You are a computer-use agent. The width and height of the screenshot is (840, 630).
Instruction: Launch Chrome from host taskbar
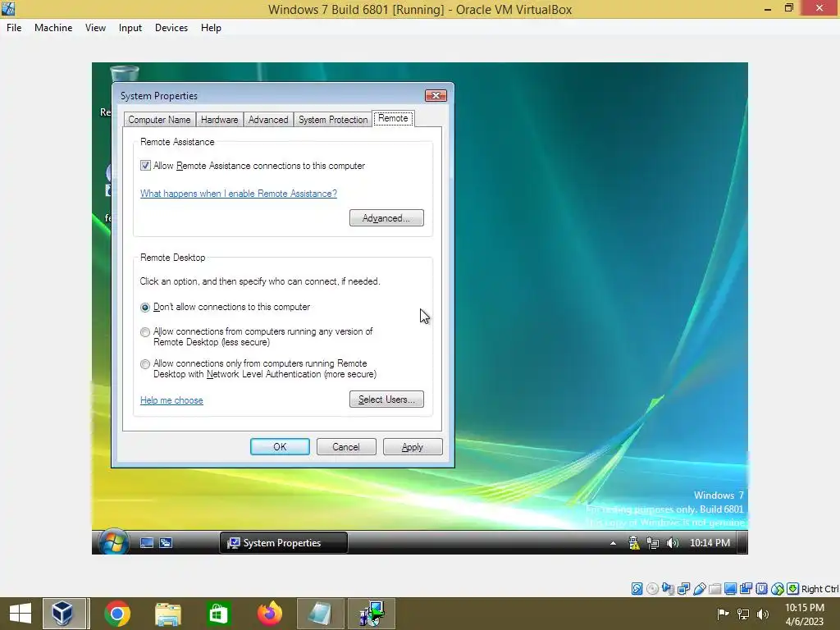click(x=117, y=614)
